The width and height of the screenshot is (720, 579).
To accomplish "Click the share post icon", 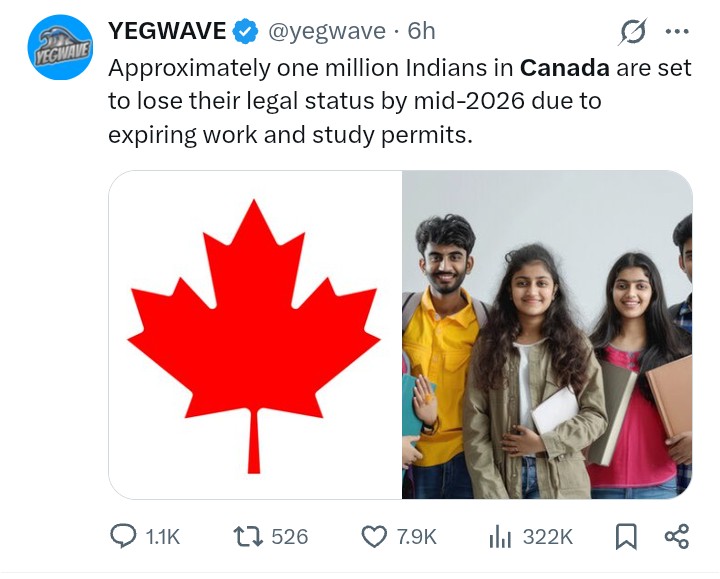I will click(x=677, y=536).
